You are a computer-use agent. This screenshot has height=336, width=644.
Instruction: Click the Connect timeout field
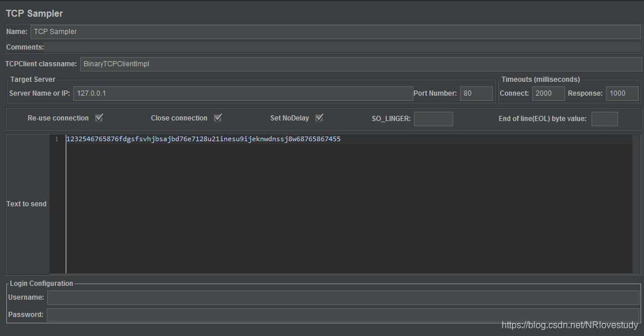(x=548, y=93)
